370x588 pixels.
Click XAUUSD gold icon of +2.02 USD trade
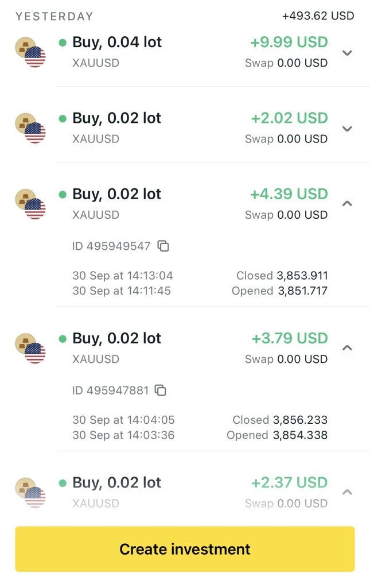pyautogui.click(x=30, y=128)
